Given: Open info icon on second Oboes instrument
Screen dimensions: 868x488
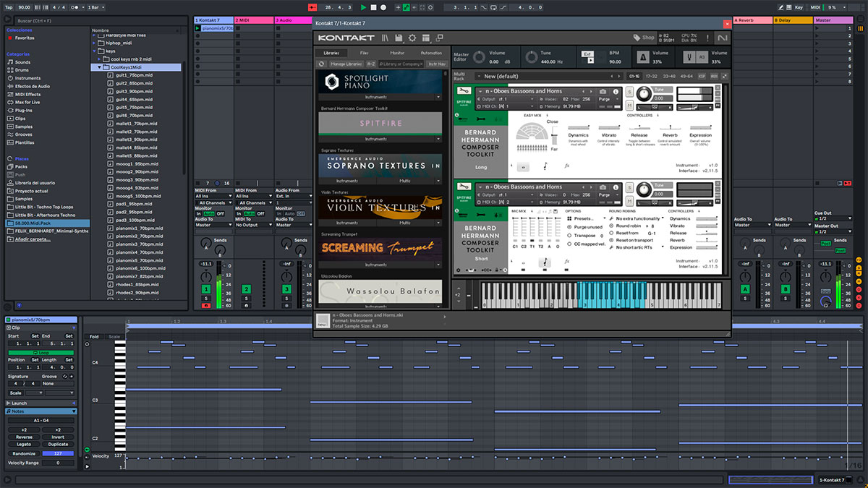Looking at the screenshot, I should click(616, 187).
